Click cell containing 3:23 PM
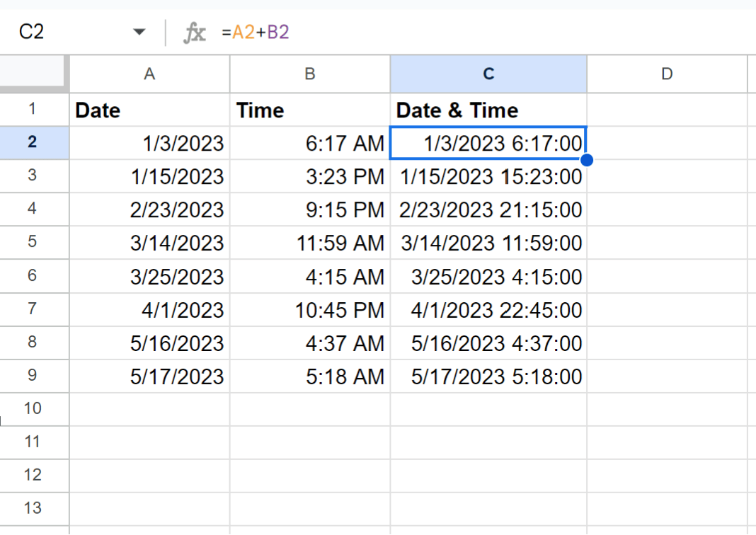The image size is (756, 535). (310, 176)
